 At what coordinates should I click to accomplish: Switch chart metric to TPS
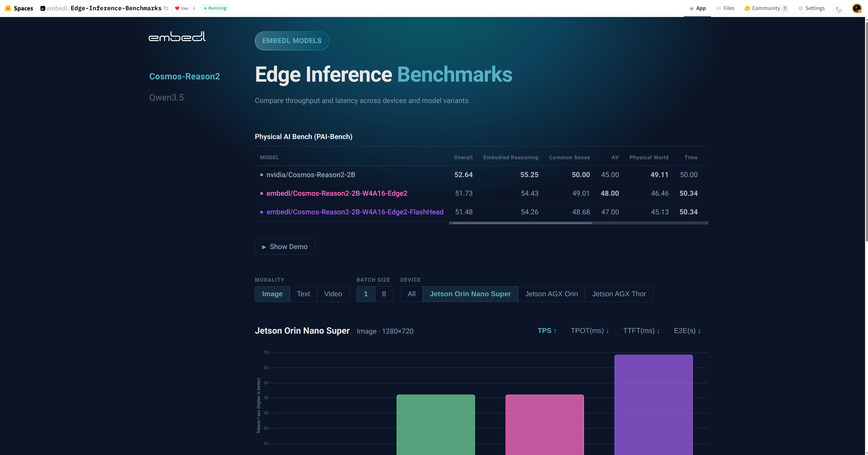pos(547,331)
